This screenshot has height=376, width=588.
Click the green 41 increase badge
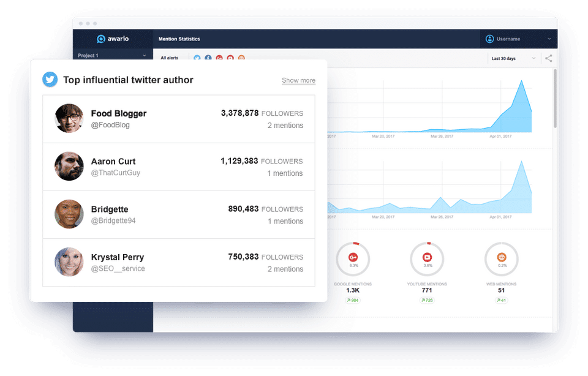pos(502,300)
